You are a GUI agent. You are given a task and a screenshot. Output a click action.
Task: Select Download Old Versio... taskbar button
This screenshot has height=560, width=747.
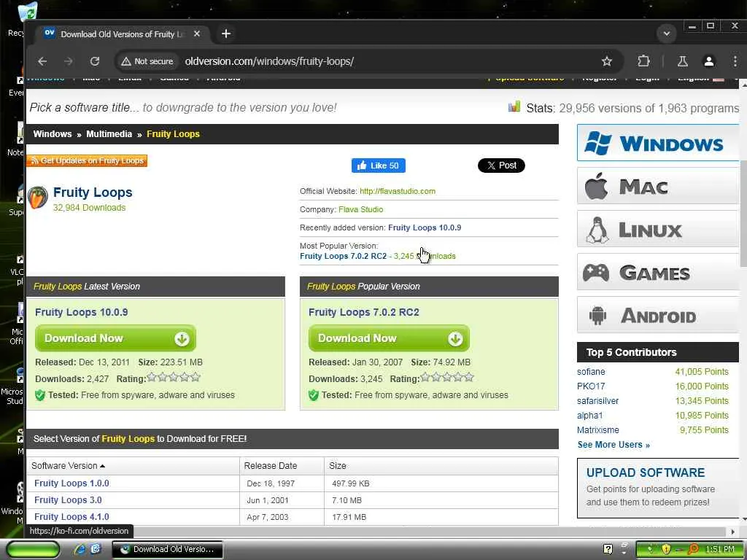tap(168, 549)
